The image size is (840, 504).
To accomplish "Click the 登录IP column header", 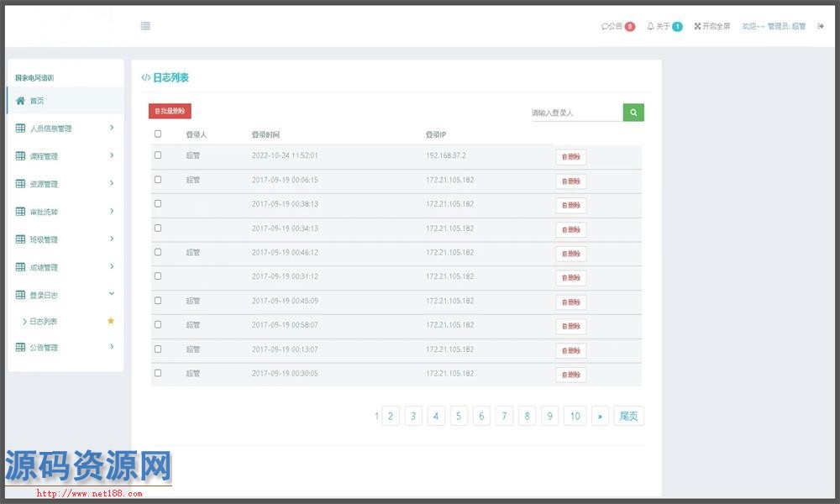I will click(435, 134).
